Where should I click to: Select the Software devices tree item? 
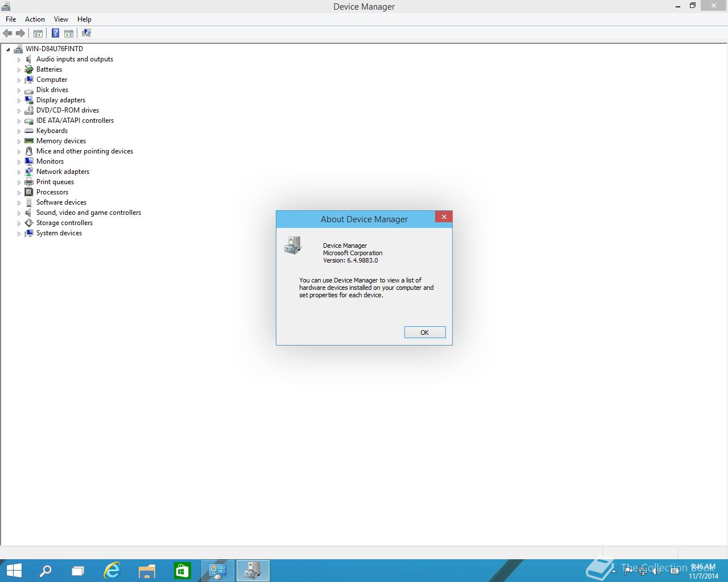[x=61, y=202]
